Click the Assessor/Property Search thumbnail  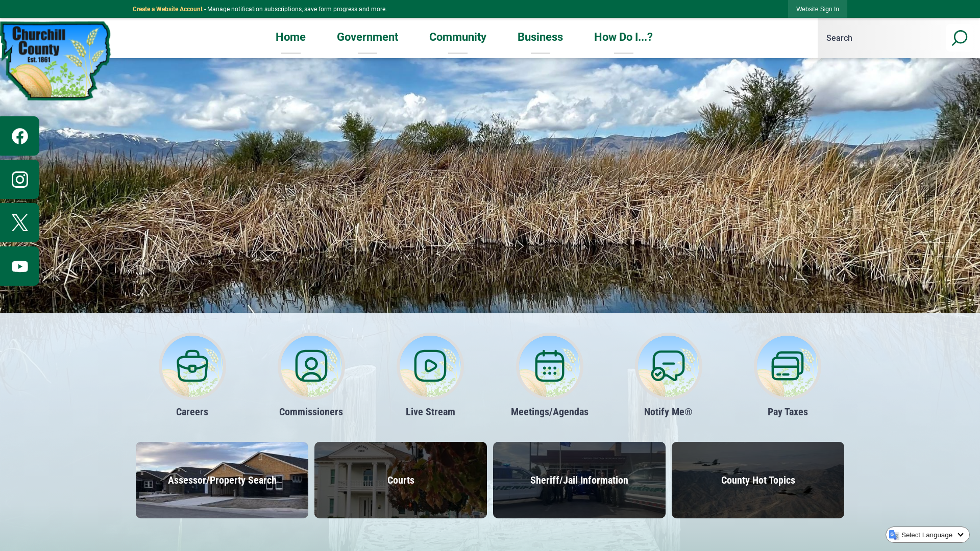point(222,480)
